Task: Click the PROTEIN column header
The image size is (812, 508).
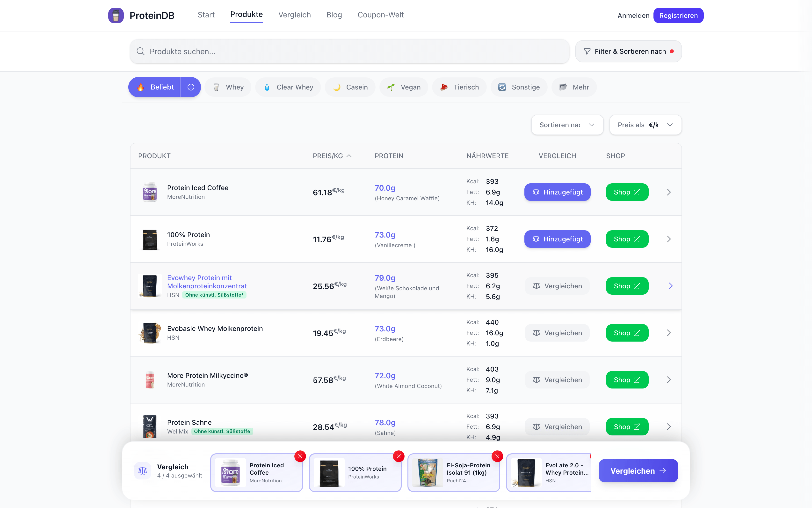Action: click(x=389, y=156)
